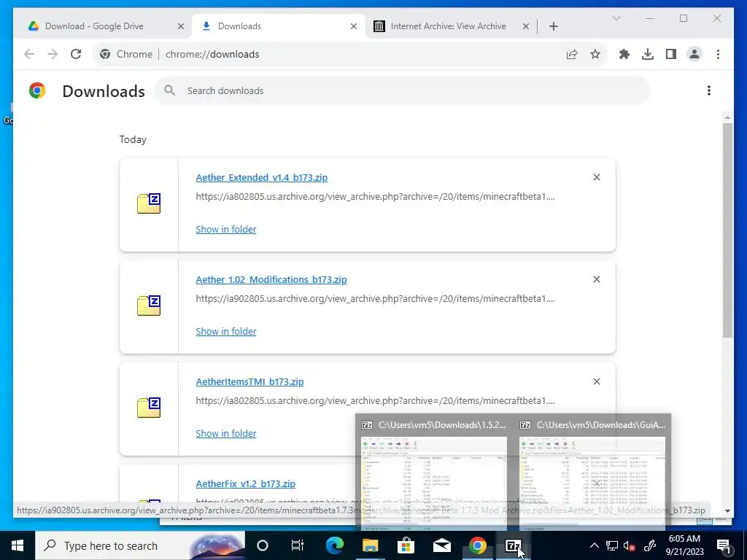Click the scrollbar up arrow
The image size is (747, 560).
(x=727, y=117)
